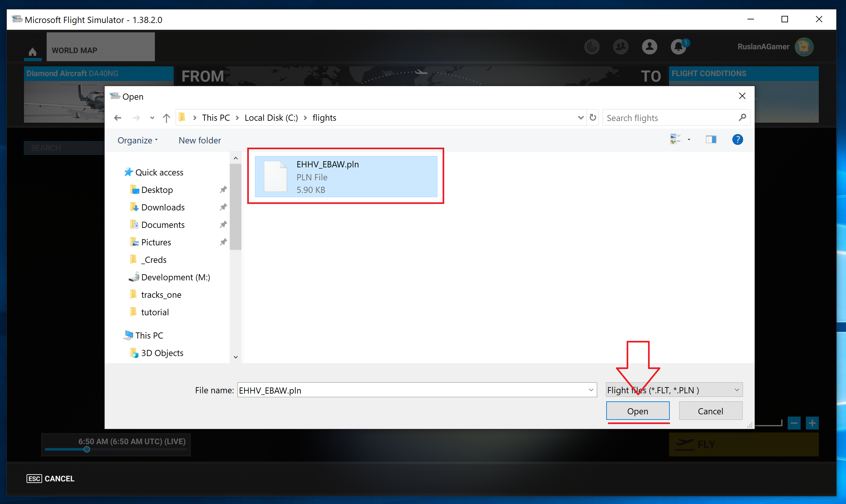The width and height of the screenshot is (846, 504).
Task: Click the pin icon beside Downloads
Action: coord(223,207)
